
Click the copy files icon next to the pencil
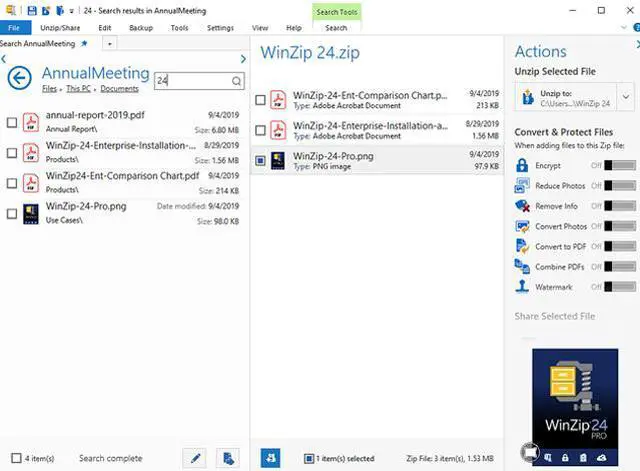[x=228, y=458]
